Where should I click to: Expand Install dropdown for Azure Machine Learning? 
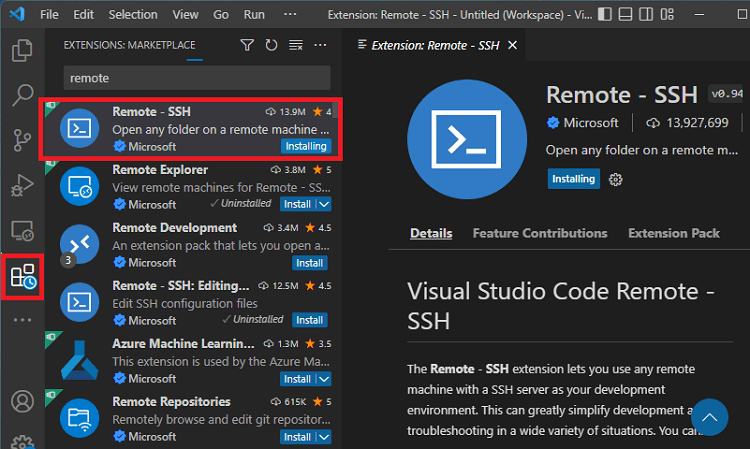(324, 379)
